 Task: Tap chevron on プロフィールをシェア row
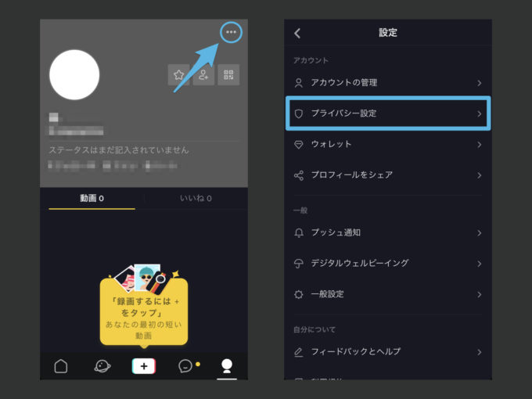click(480, 175)
